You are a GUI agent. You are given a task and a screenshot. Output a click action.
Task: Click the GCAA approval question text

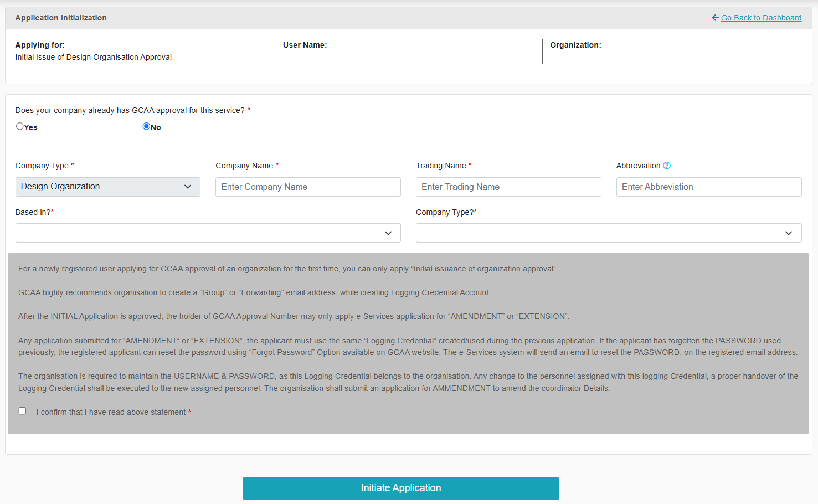tap(130, 110)
